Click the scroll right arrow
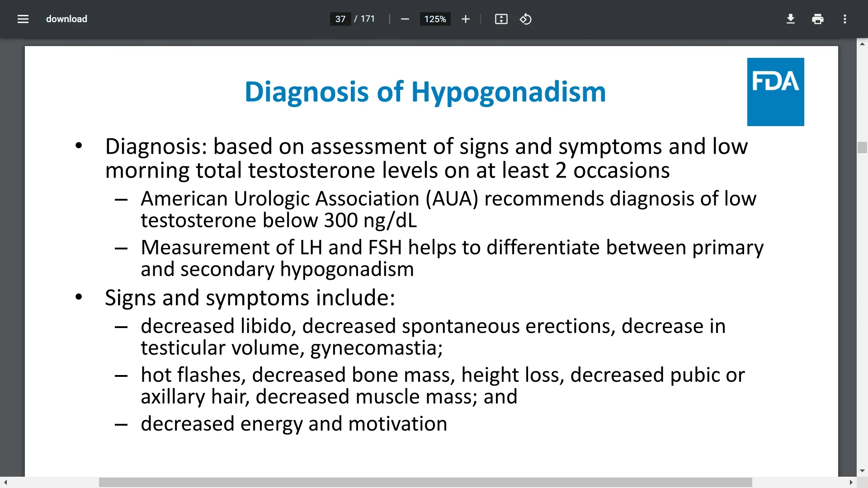This screenshot has width=868, height=488. coord(851,482)
